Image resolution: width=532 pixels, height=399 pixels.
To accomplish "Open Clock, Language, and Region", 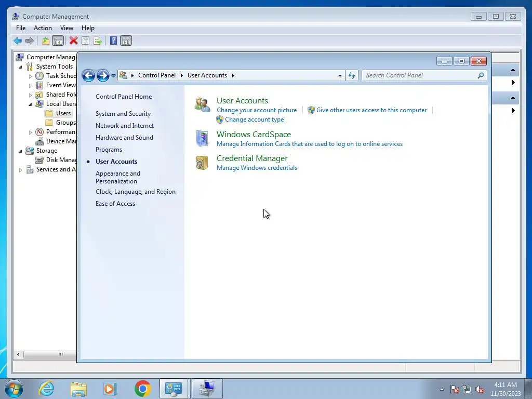I will [136, 192].
